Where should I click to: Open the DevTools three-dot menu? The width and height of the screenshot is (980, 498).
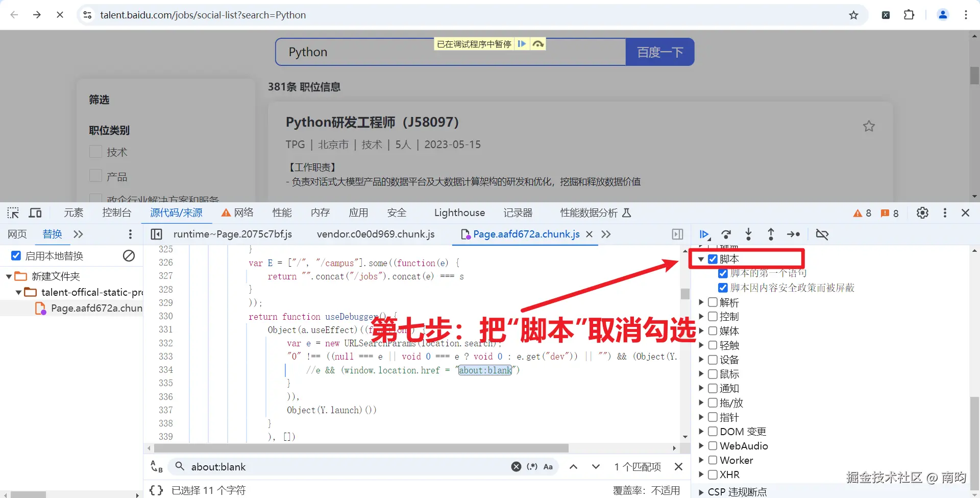point(945,213)
